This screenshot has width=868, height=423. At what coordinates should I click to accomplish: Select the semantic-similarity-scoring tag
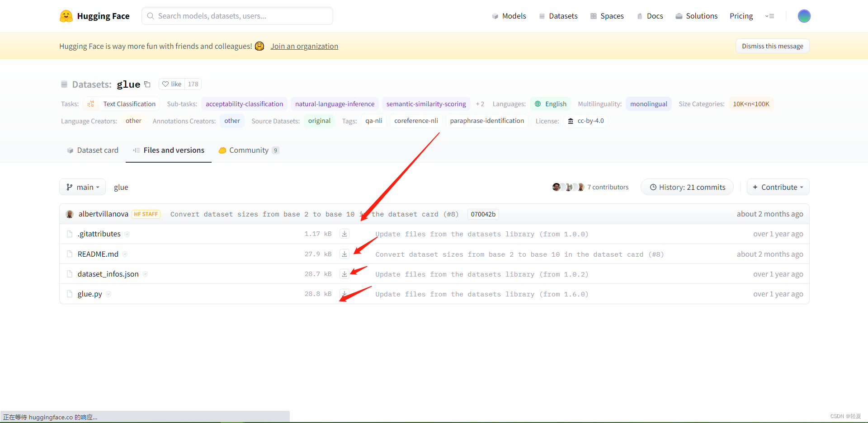pos(426,104)
